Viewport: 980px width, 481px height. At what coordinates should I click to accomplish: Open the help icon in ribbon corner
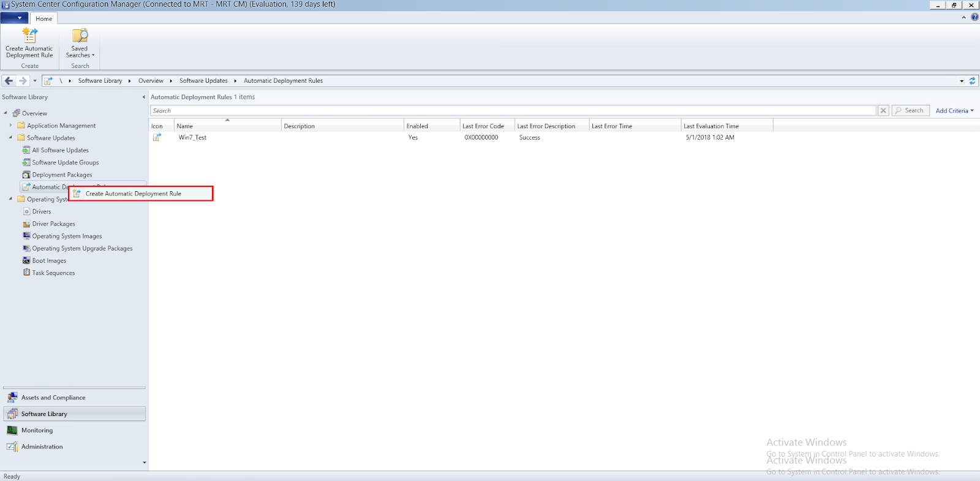974,17
